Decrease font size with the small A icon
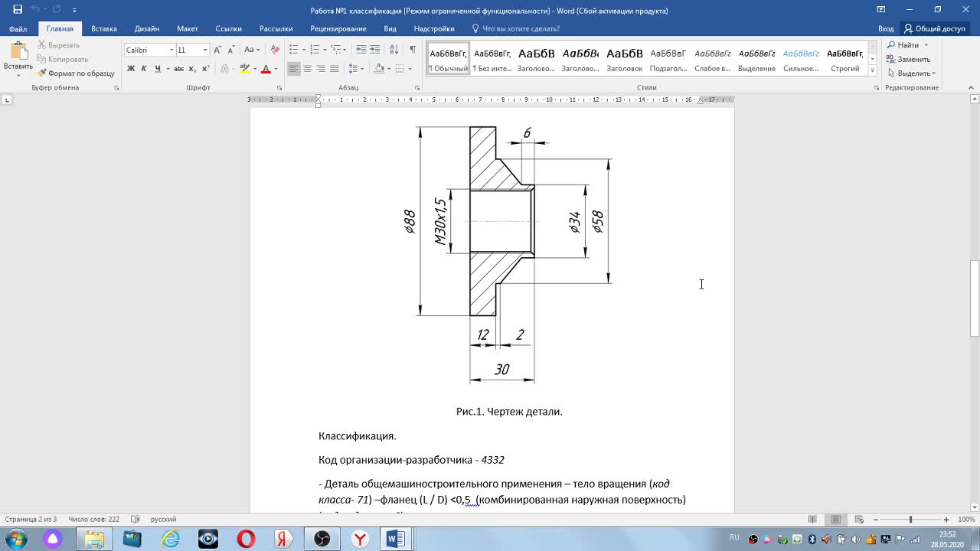Viewport: 980px width, 551px height. point(231,50)
